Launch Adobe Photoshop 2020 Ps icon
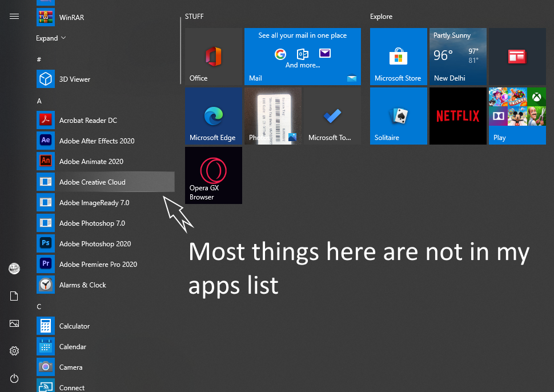This screenshot has width=554, height=392. [46, 243]
